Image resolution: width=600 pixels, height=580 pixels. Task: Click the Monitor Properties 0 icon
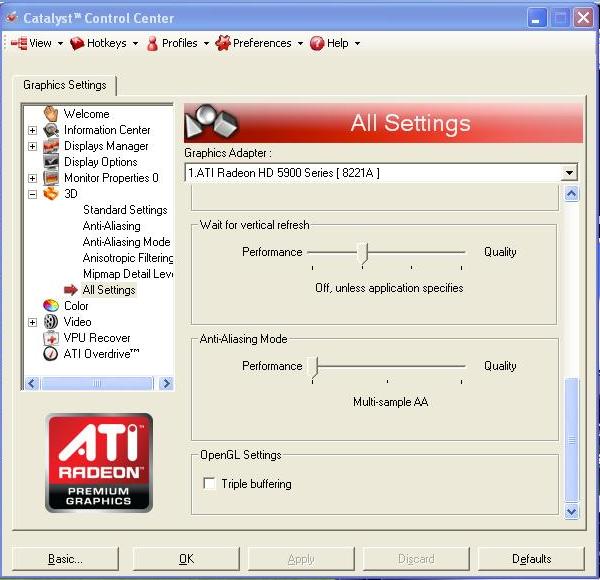pyautogui.click(x=51, y=178)
